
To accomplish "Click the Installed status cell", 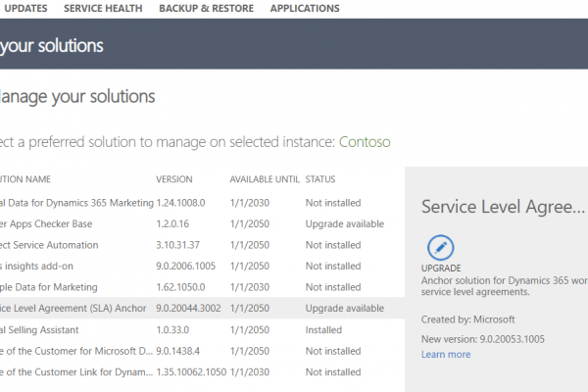I will click(x=323, y=330).
